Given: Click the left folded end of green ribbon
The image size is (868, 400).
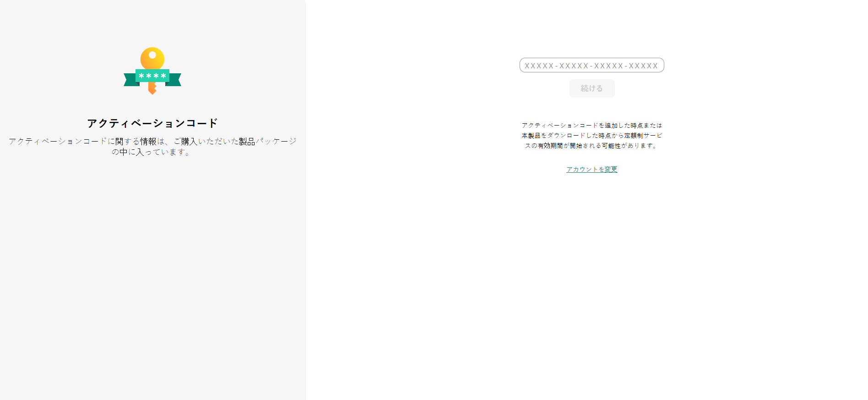Looking at the screenshot, I should coord(130,80).
